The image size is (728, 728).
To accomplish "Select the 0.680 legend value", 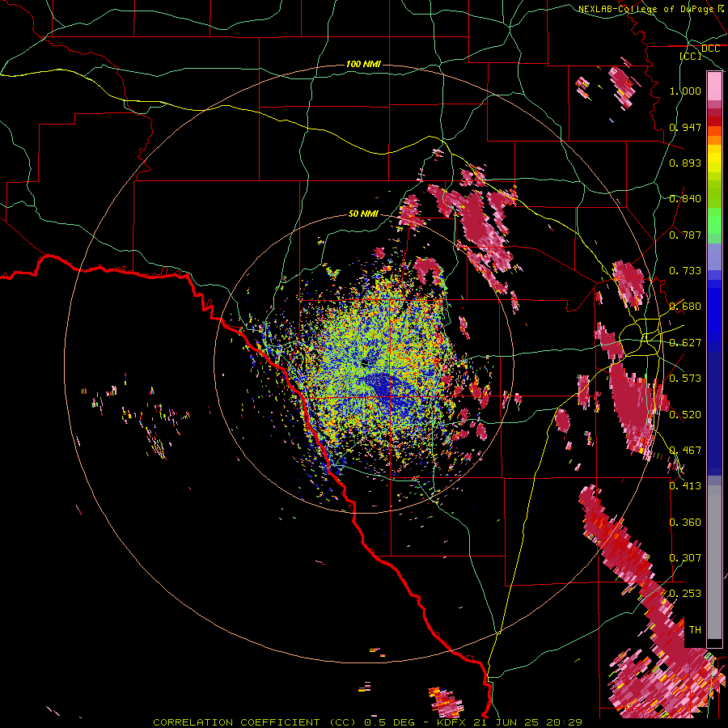I will coord(685,307).
